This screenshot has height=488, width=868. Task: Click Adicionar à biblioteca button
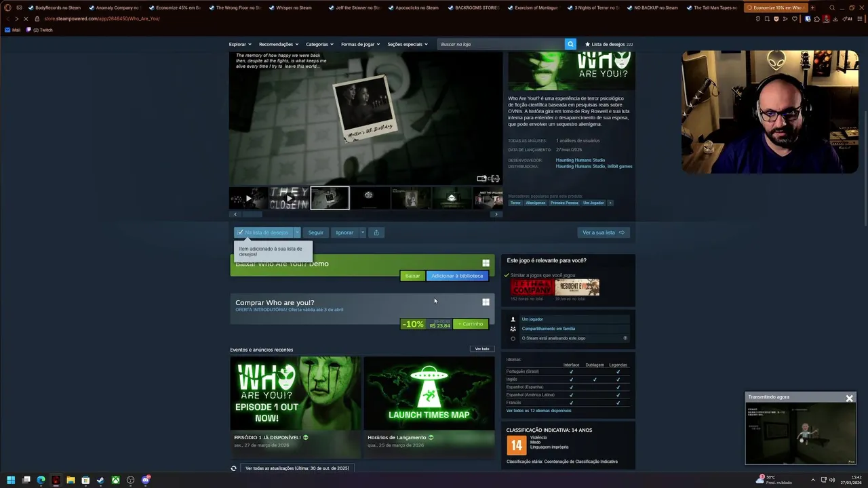tap(457, 276)
